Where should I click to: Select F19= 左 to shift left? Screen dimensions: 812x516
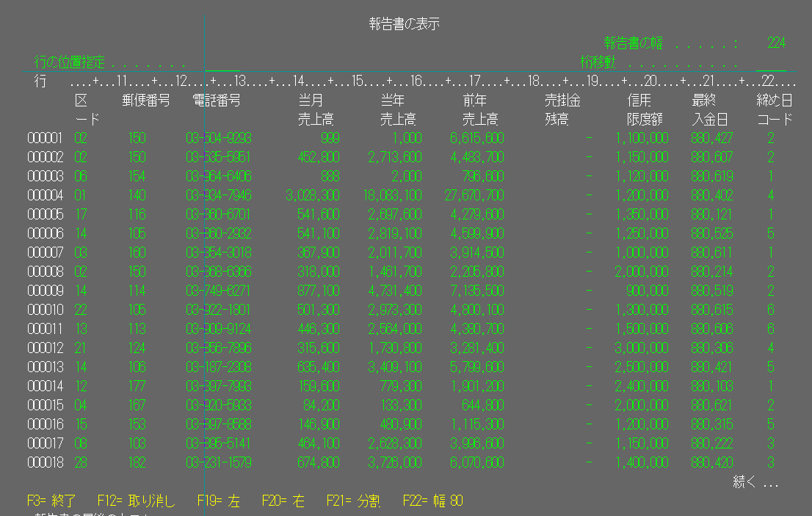[219, 501]
